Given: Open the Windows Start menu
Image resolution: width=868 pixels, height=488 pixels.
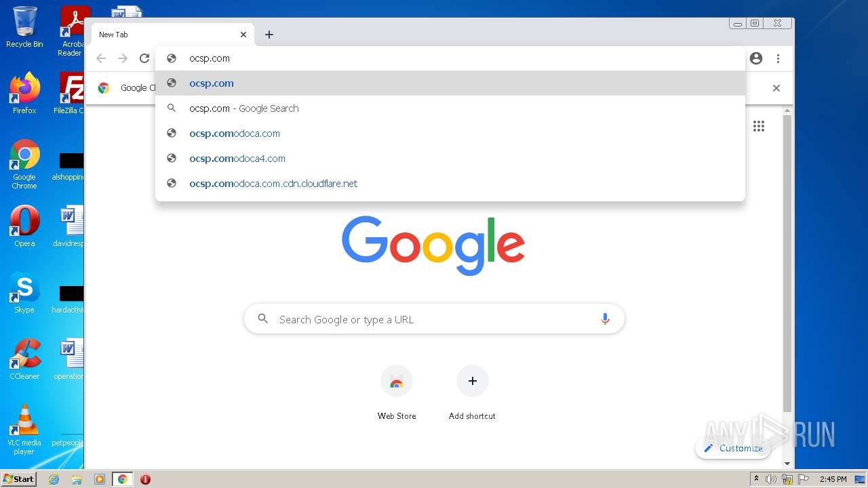Looking at the screenshot, I should coord(19,479).
